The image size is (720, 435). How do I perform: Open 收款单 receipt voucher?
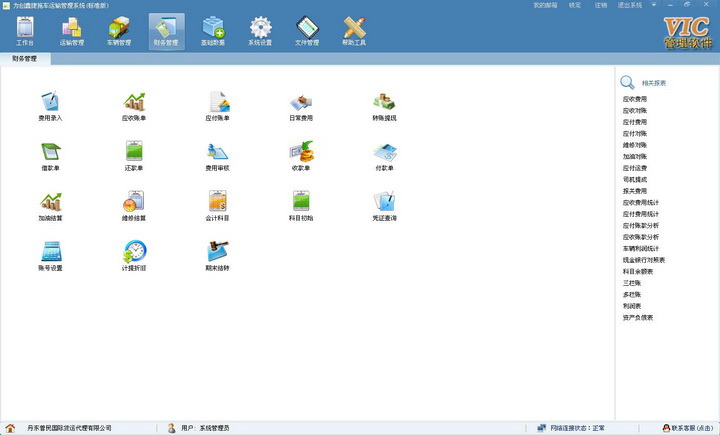point(301,156)
